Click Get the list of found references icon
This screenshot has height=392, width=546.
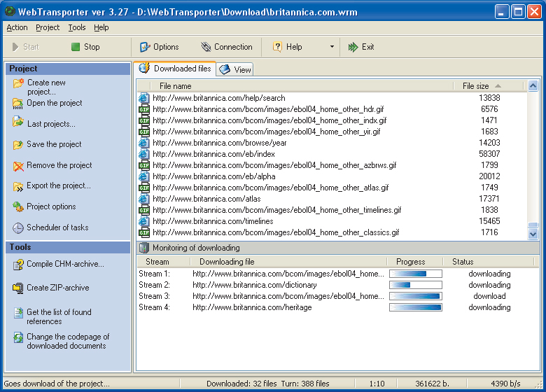point(18,313)
